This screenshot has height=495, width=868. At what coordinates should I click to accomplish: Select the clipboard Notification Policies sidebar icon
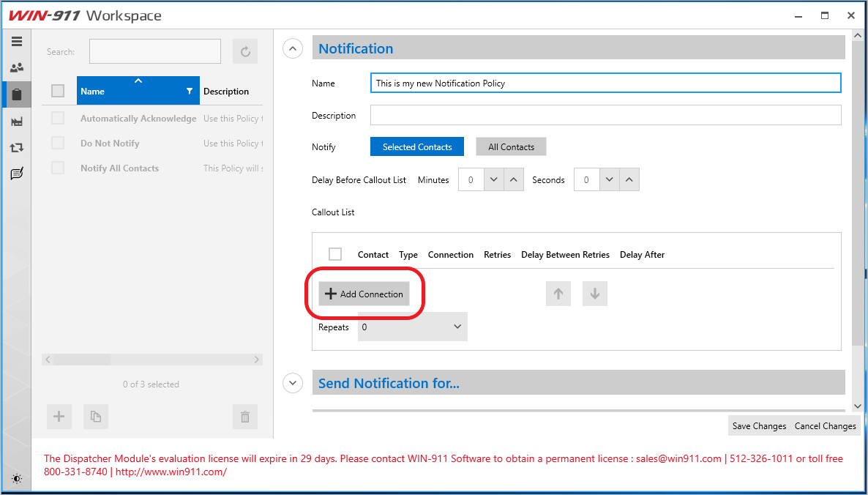click(x=17, y=94)
